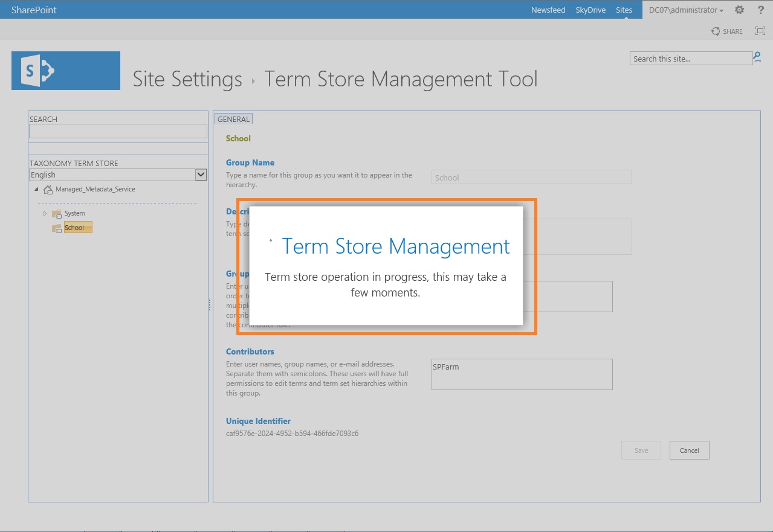The height and width of the screenshot is (532, 773).
Task: Click the School group folder icon
Action: point(56,227)
